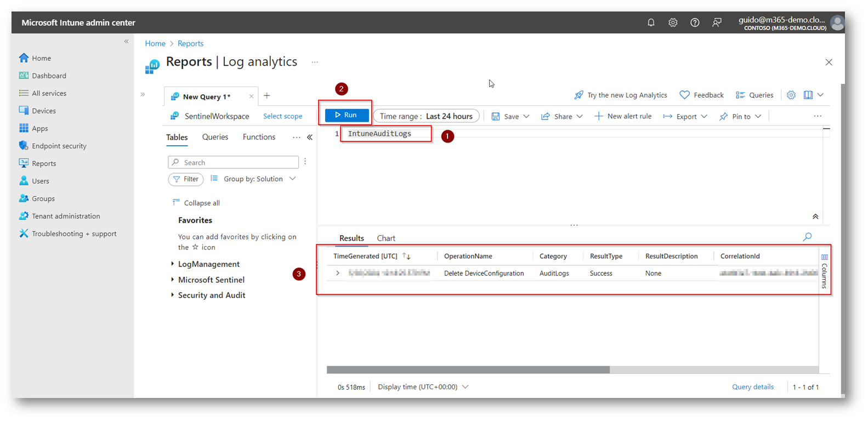868x421 pixels.
Task: Click Select scope link
Action: point(282,116)
